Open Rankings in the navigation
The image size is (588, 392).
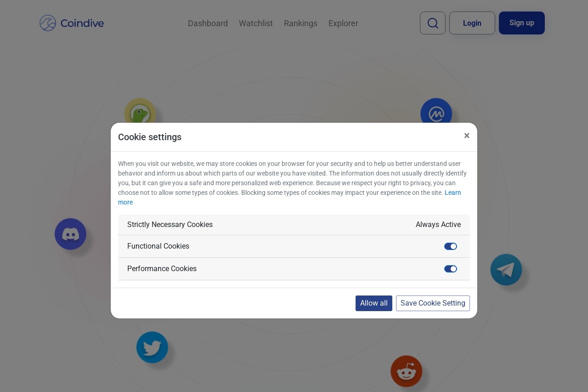coord(300,23)
